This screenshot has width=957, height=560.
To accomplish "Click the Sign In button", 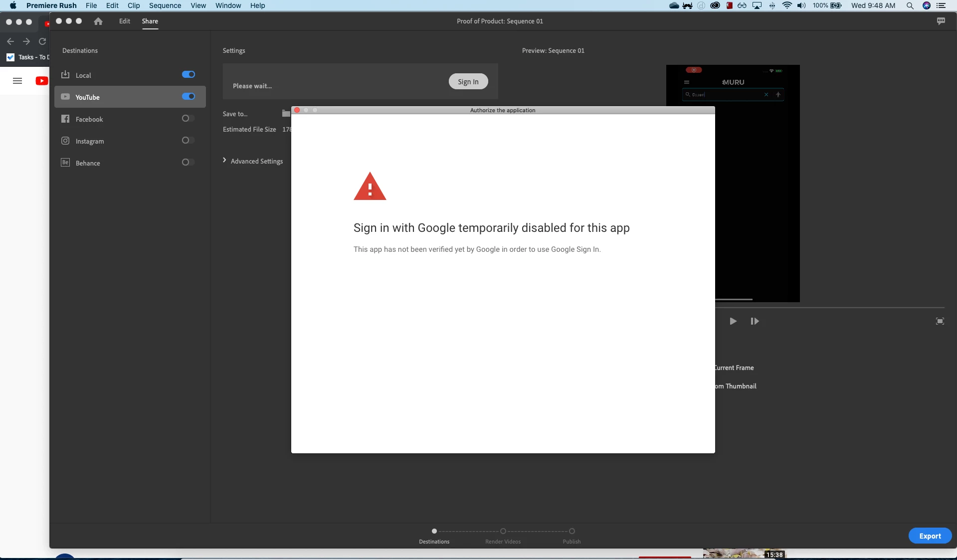I will (468, 82).
